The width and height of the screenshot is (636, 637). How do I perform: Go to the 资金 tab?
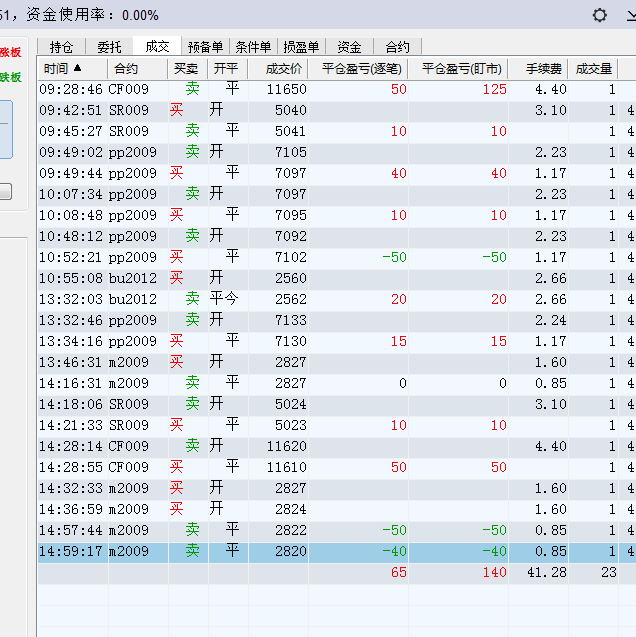point(349,47)
